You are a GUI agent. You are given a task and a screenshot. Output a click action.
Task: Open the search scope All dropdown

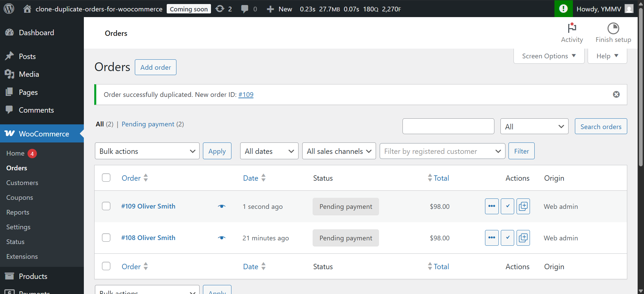coord(534,126)
